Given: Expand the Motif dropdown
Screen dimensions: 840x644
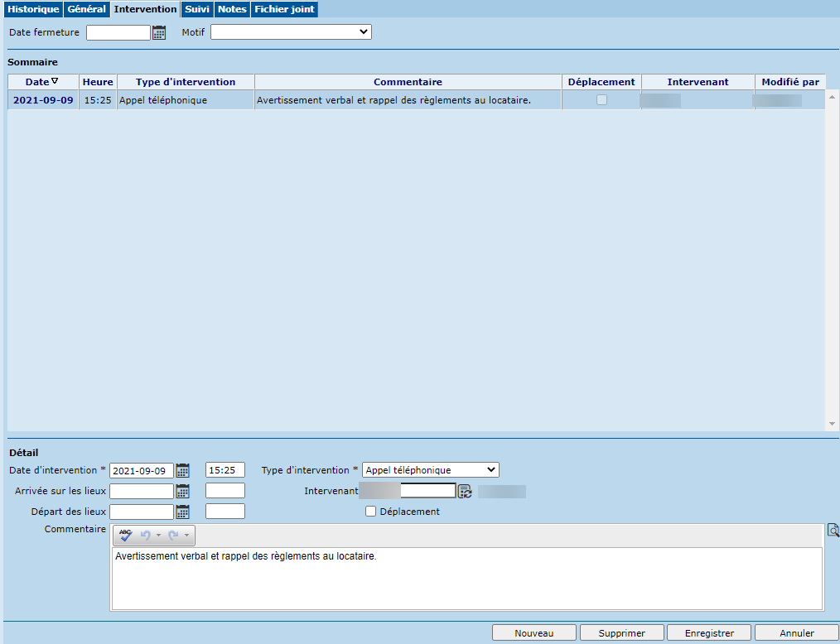Looking at the screenshot, I should [x=291, y=32].
